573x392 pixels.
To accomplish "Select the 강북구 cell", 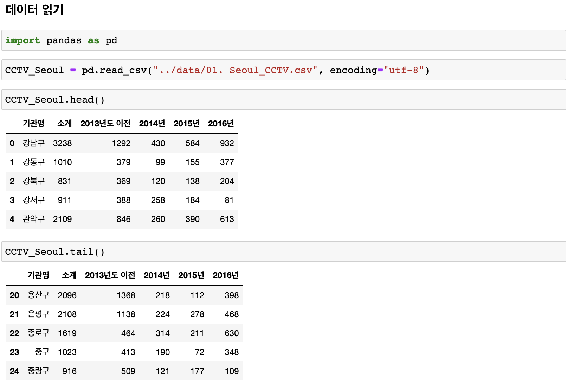I will coord(34,181).
